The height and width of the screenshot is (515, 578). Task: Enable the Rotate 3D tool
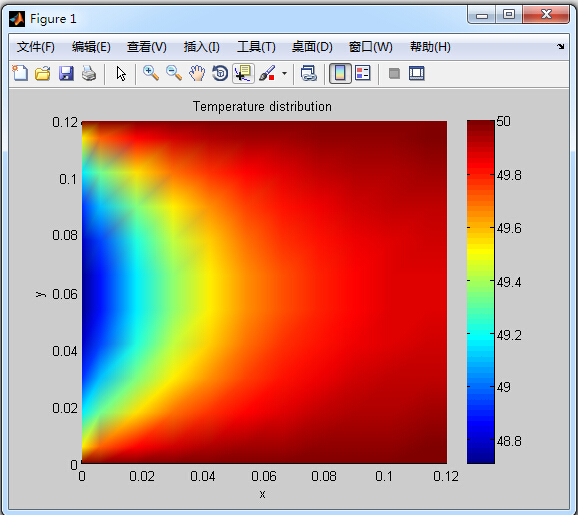coord(220,73)
